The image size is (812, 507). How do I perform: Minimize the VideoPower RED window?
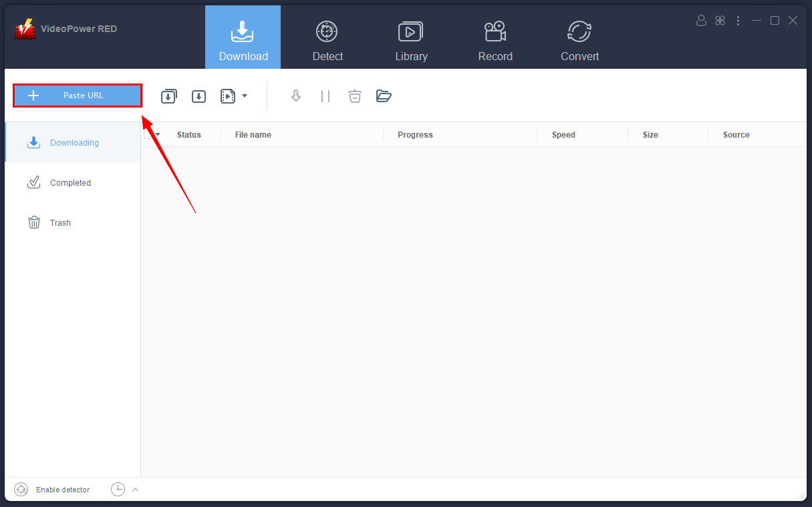tap(757, 21)
